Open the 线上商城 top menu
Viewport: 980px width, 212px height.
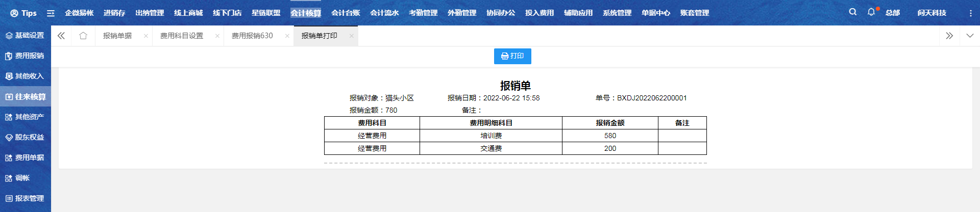pyautogui.click(x=188, y=13)
